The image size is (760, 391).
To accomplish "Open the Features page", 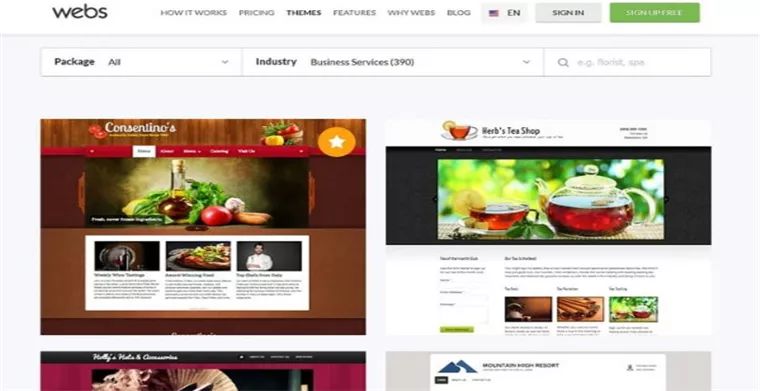I will click(354, 13).
